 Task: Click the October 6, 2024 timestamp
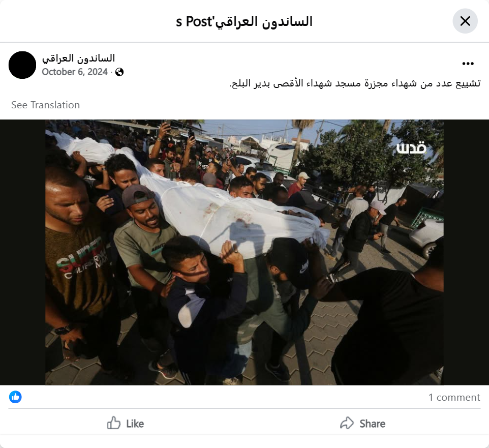click(75, 72)
